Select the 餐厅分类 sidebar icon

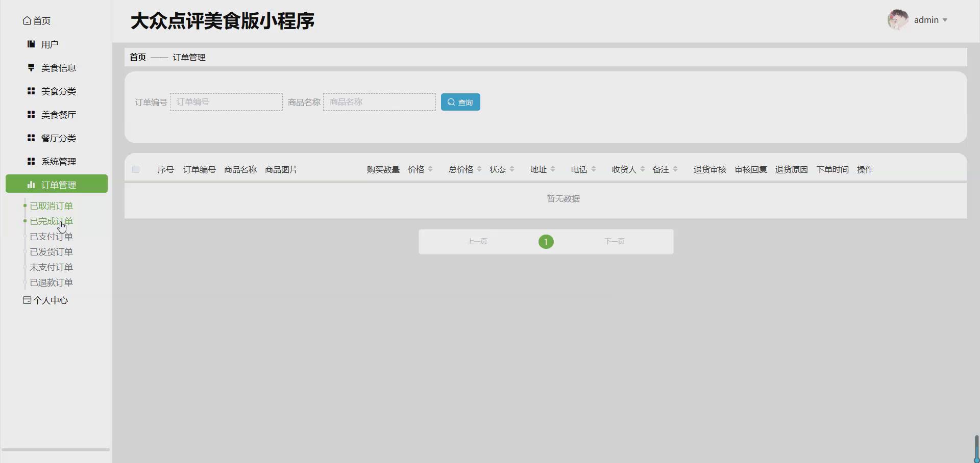click(31, 138)
